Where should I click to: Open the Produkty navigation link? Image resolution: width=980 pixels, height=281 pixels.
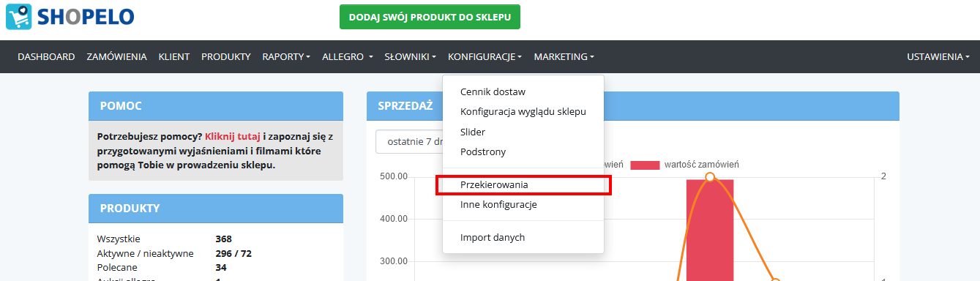(x=226, y=56)
